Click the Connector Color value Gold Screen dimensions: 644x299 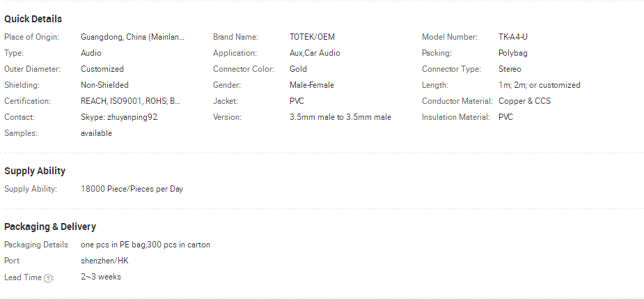click(298, 69)
